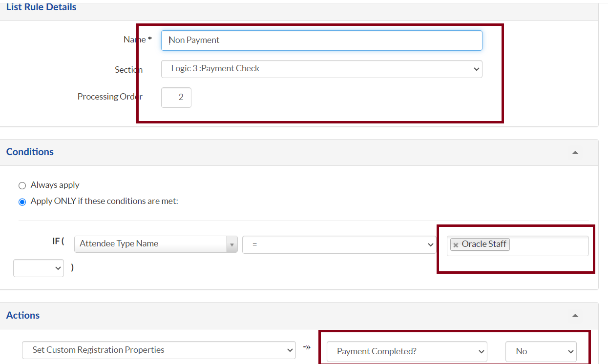
Task: Select the Always apply radio option
Action: tap(22, 185)
